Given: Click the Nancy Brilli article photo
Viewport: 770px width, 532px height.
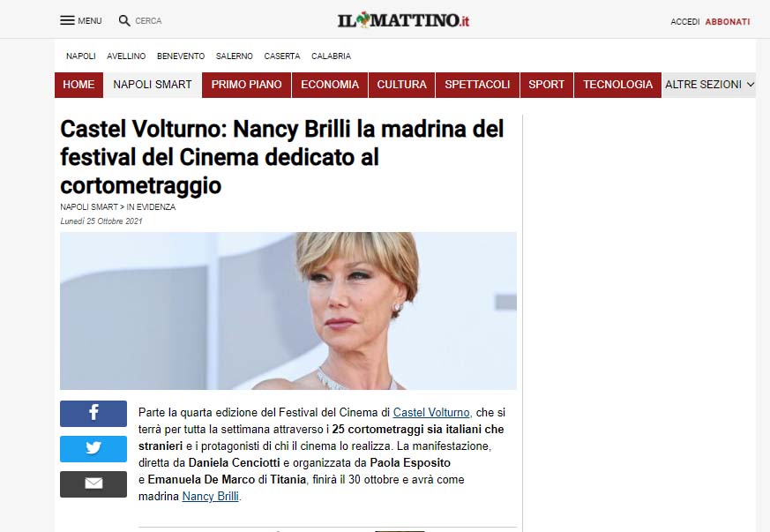Looking at the screenshot, I should [x=288, y=311].
